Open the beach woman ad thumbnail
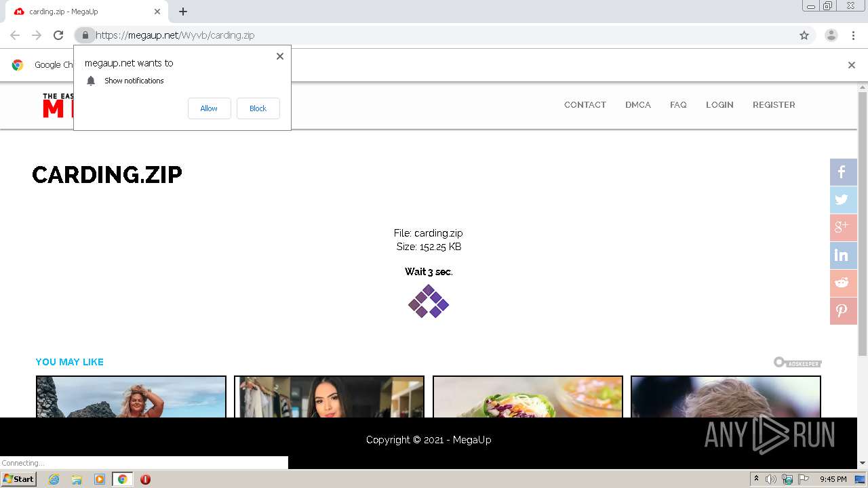The height and width of the screenshot is (488, 868). click(x=131, y=396)
